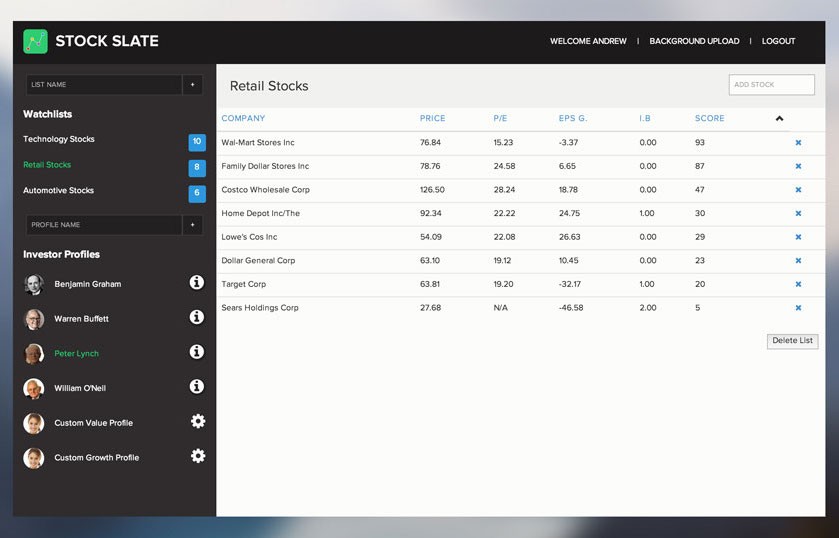Click Welcome Andrew in the header
839x538 pixels.
(588, 41)
